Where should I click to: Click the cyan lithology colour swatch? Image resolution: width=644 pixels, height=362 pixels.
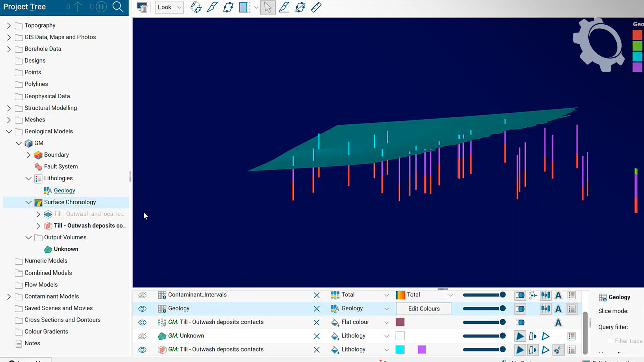click(400, 349)
